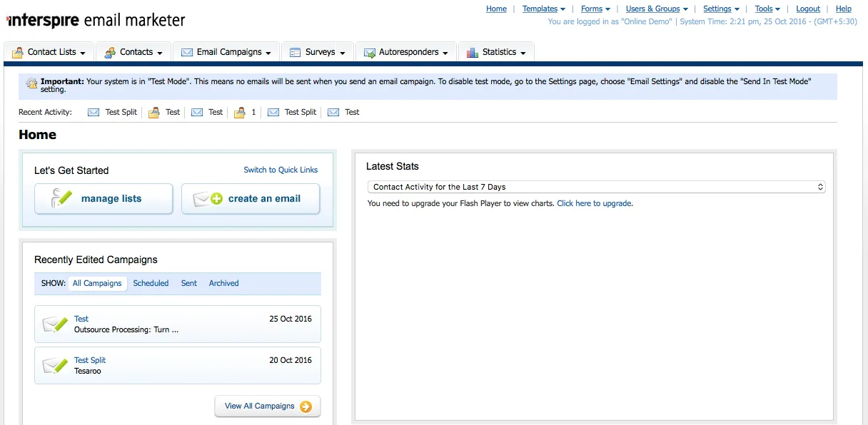
Task: Expand the Templates menu at top
Action: [x=543, y=9]
